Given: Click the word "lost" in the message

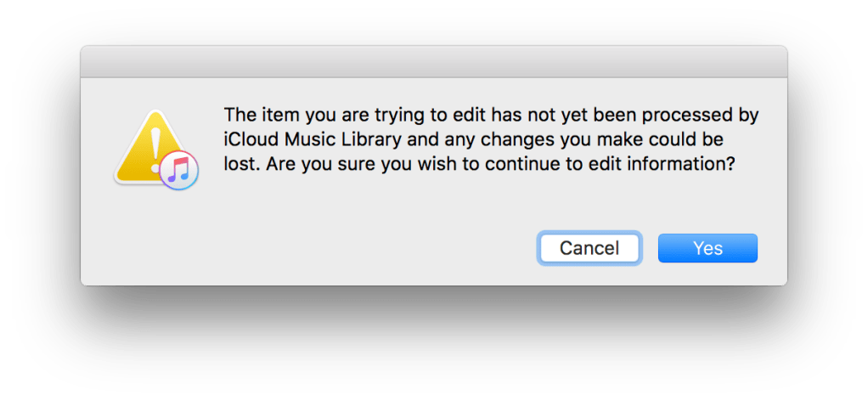Looking at the screenshot, I should pyautogui.click(x=239, y=166).
